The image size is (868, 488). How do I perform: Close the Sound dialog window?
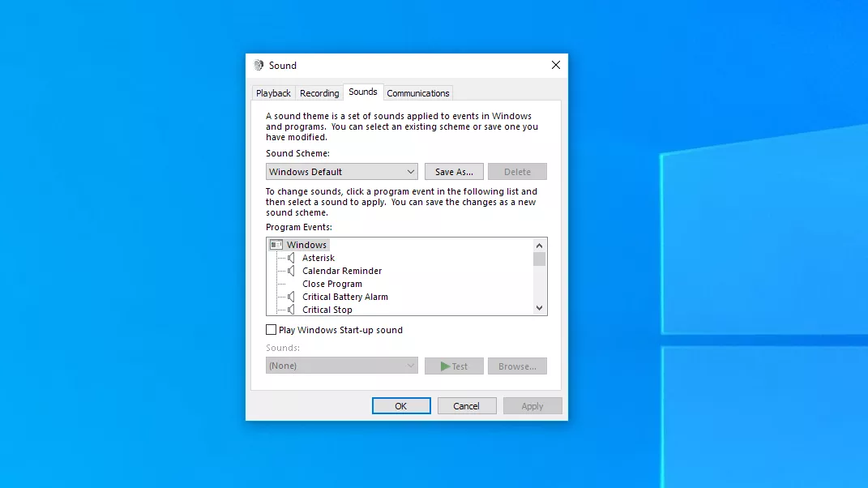coord(556,66)
